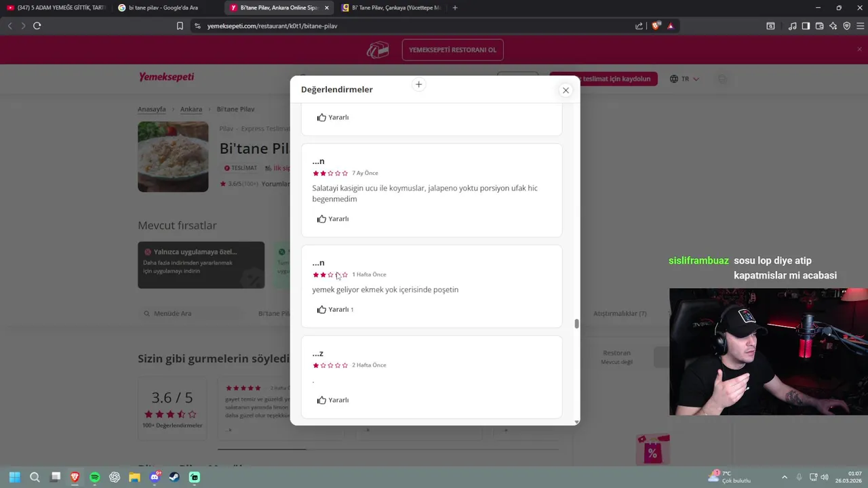Go forward with the browser forward arrow
This screenshot has height=488, width=868.
point(23,26)
